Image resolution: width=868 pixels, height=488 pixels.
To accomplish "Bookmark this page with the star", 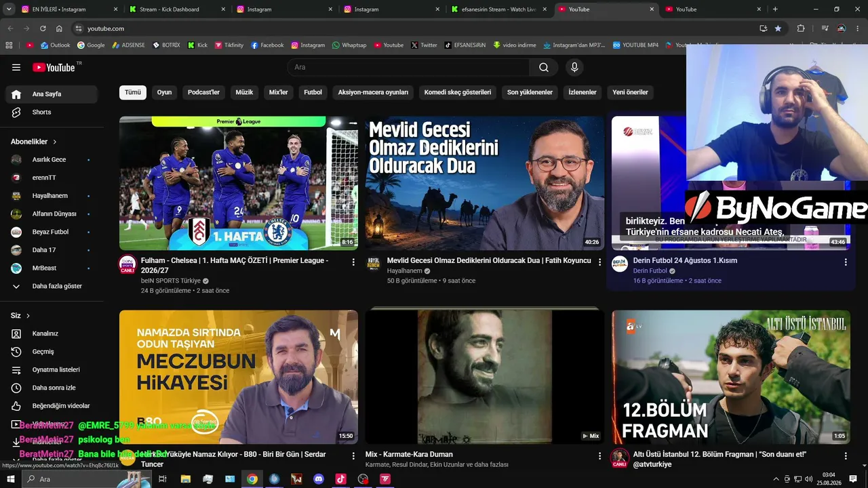I will tap(778, 28).
